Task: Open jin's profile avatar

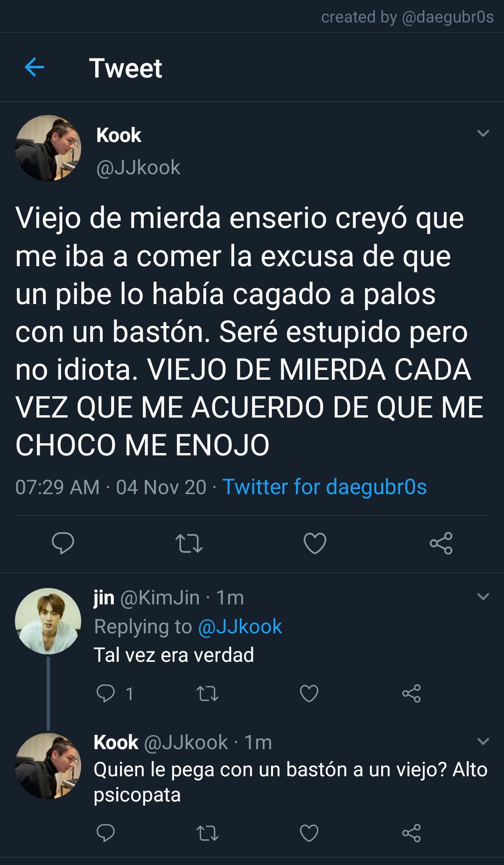Action: [x=48, y=621]
